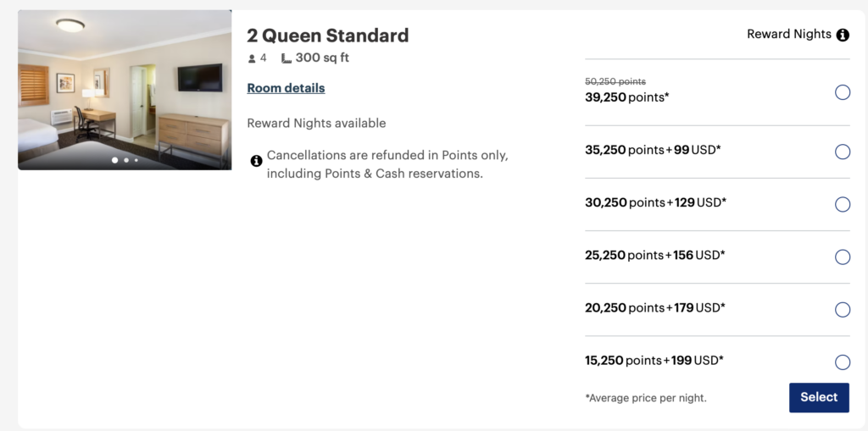Click the 2 Queen Standard room title
868x431 pixels.
coord(327,36)
